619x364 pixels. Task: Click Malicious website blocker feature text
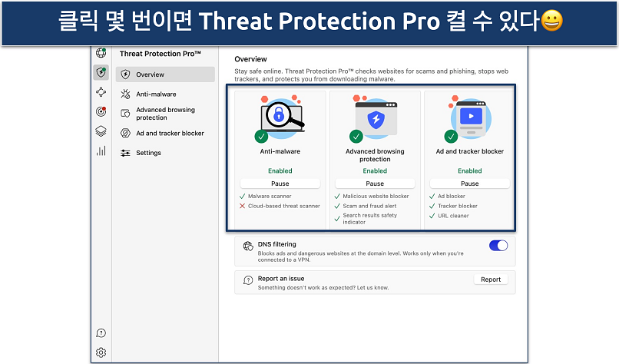pos(376,197)
